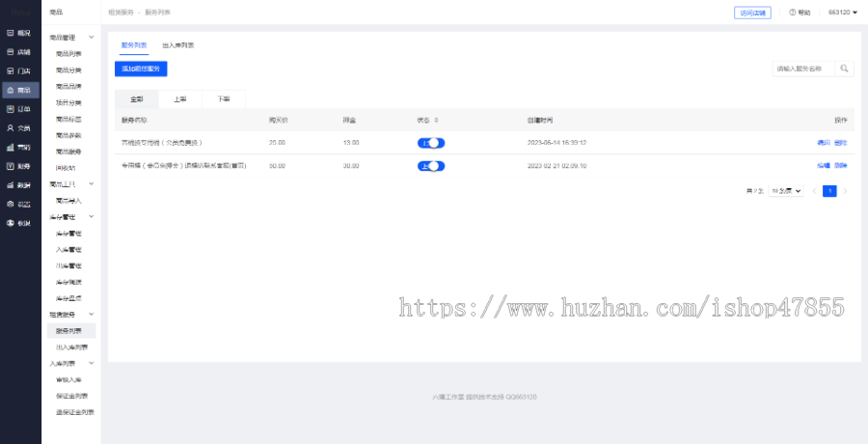Collapse the 入库列表 group chevron
Image resolution: width=868 pixels, height=444 pixels.
[92, 364]
